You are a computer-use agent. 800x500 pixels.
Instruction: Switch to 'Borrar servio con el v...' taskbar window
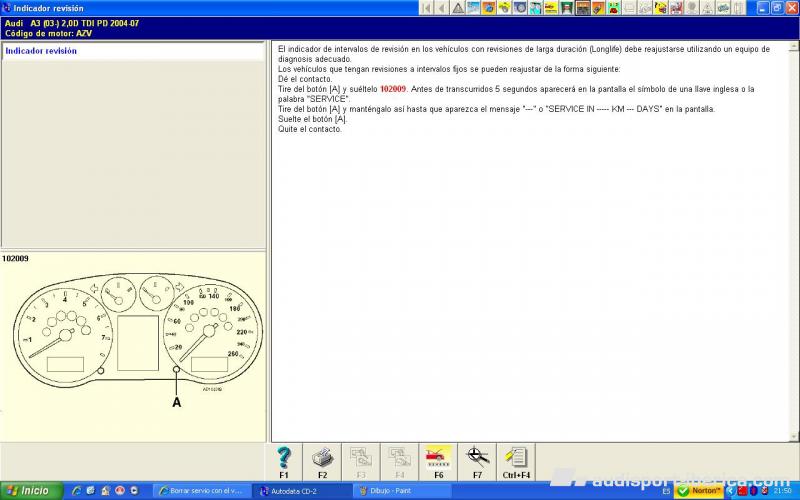coord(202,491)
